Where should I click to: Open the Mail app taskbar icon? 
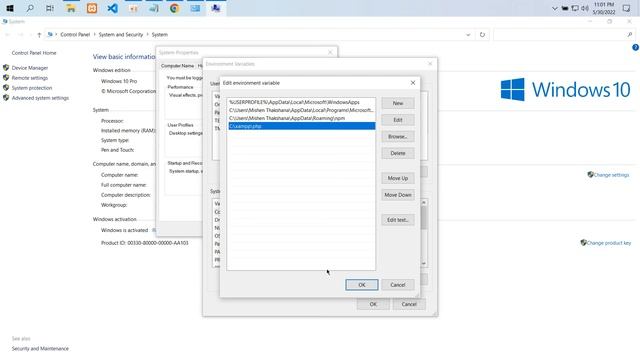pyautogui.click(x=195, y=8)
